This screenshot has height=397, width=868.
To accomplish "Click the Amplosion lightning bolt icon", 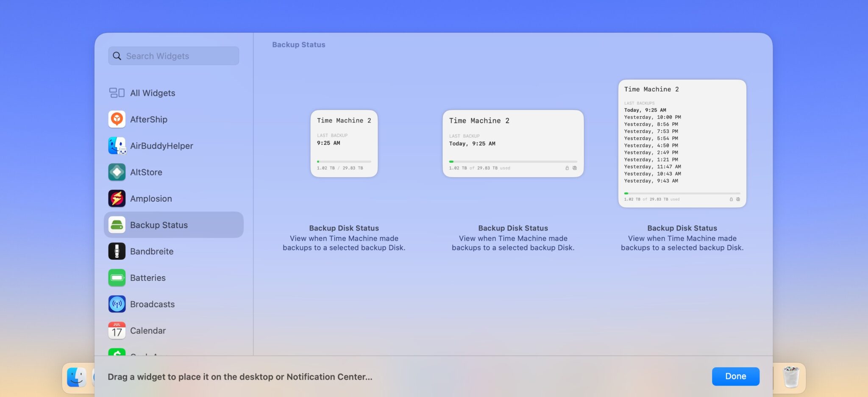I will 117,198.
